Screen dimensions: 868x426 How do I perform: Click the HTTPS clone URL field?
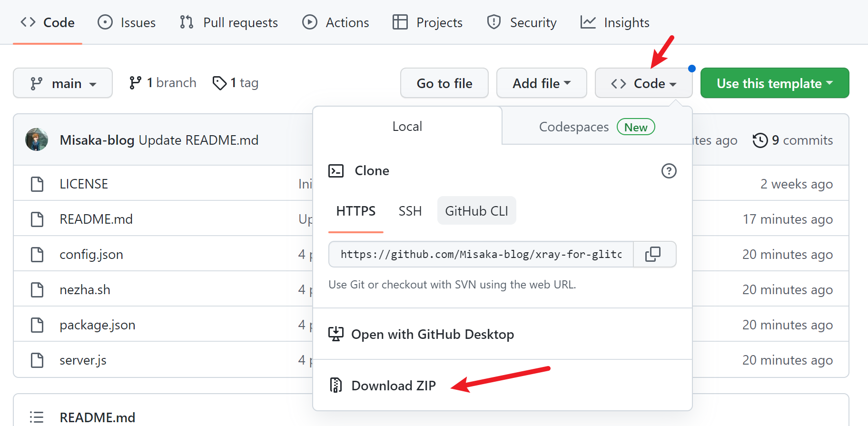pyautogui.click(x=481, y=254)
